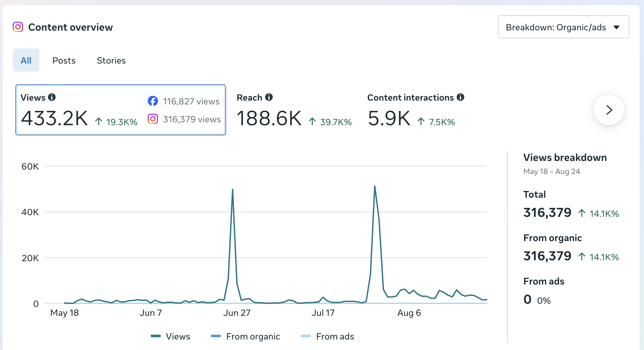
Task: Click the next arrow to show more metrics
Action: (x=609, y=110)
